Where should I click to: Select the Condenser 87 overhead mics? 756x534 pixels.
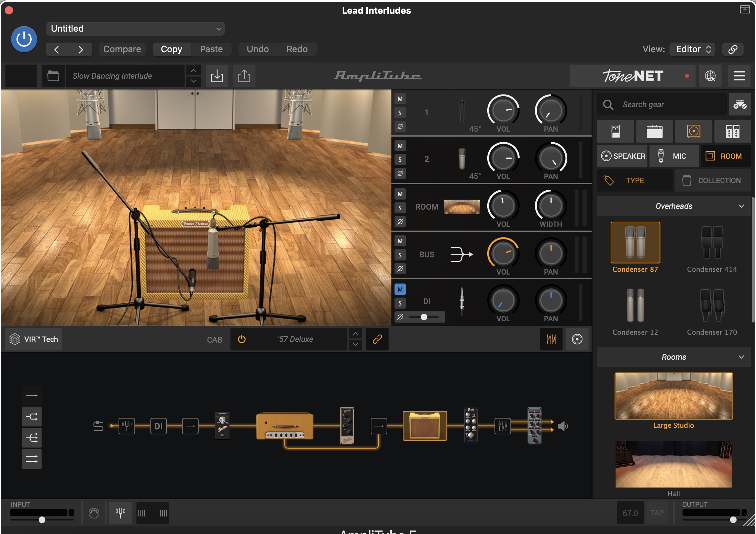[635, 247]
